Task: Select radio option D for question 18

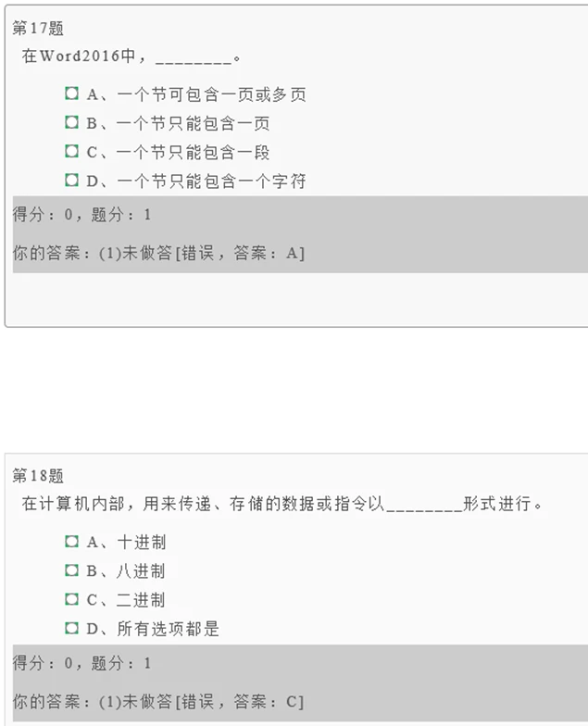Action: [71, 629]
